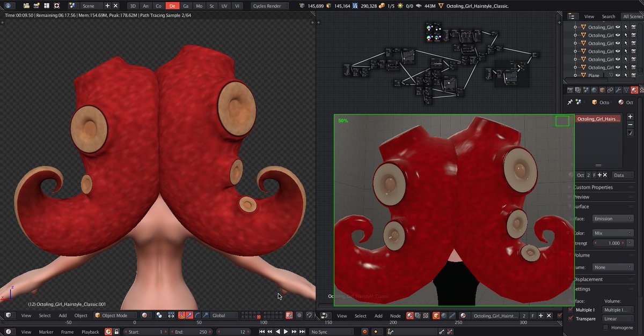This screenshot has width=644, height=336.
Task: Open the timeline Playback menu
Action: click(x=90, y=332)
